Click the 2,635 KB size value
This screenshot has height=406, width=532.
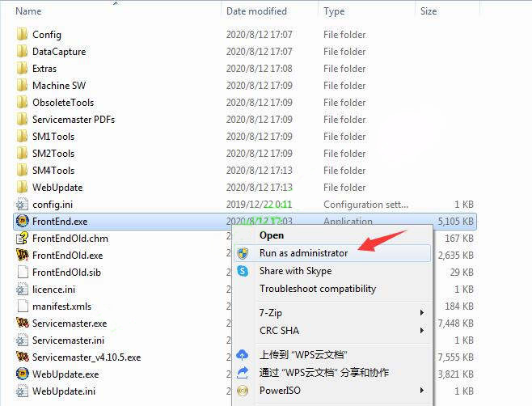[x=456, y=256]
